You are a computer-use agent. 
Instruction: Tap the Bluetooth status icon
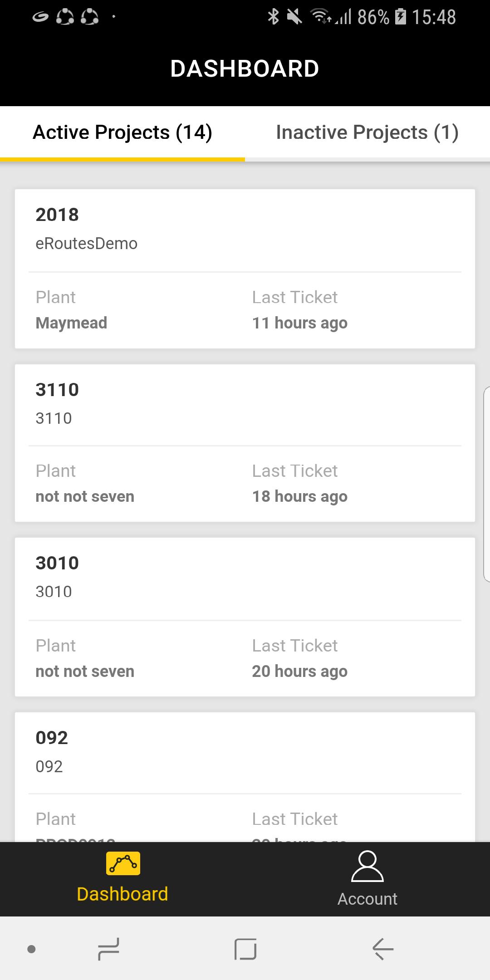click(273, 17)
